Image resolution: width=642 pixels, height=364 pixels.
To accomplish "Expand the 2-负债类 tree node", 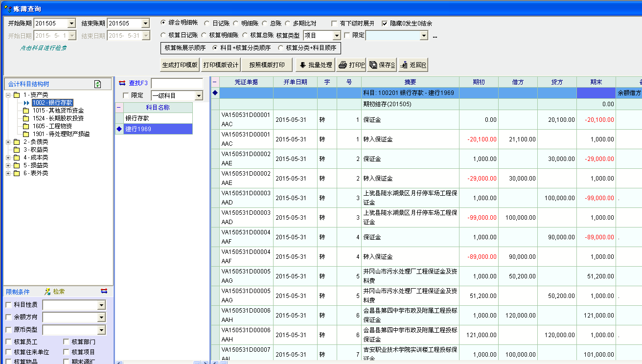I will point(8,142).
